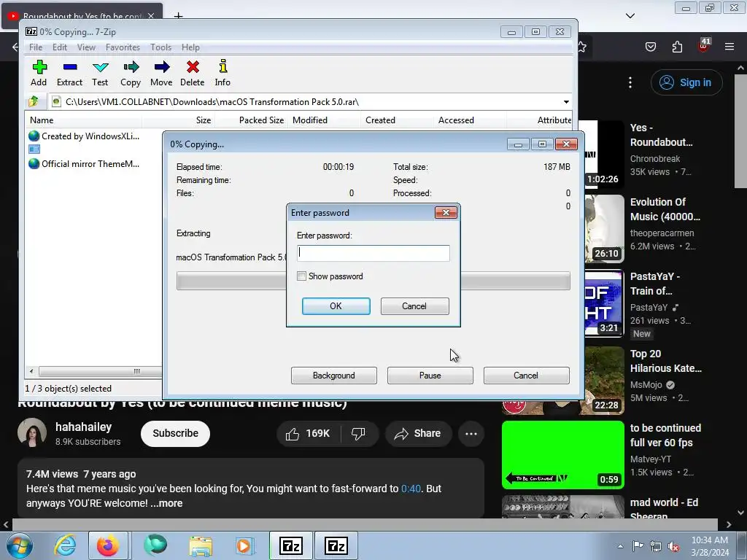Open the File menu in 7-Zip
This screenshot has height=560, width=747.
[x=36, y=47]
